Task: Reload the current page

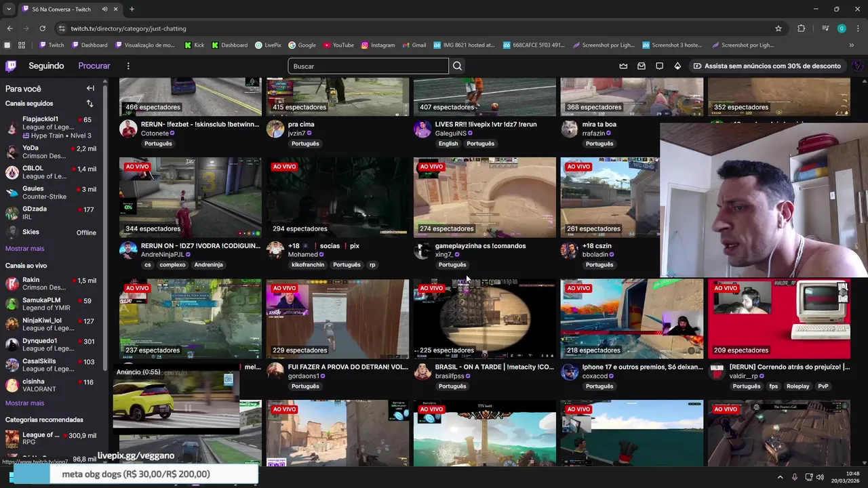Action: (x=42, y=28)
